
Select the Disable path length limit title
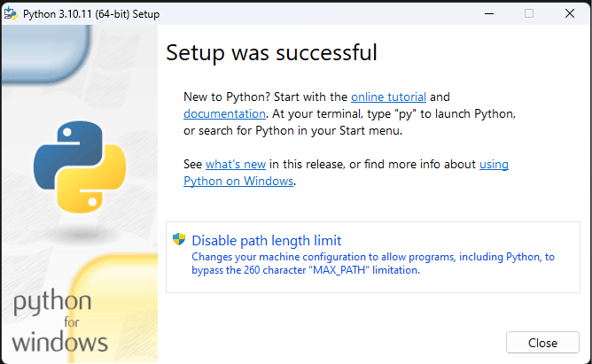pos(266,240)
